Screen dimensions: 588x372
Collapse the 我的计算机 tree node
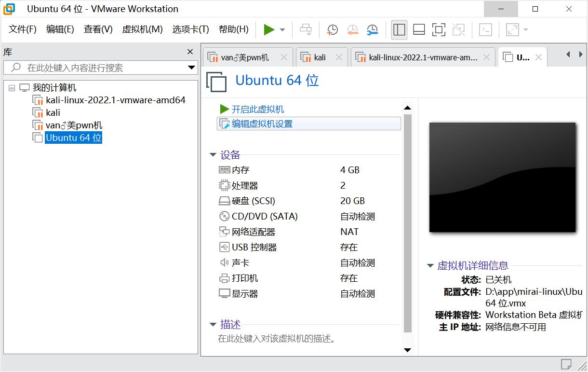point(12,88)
